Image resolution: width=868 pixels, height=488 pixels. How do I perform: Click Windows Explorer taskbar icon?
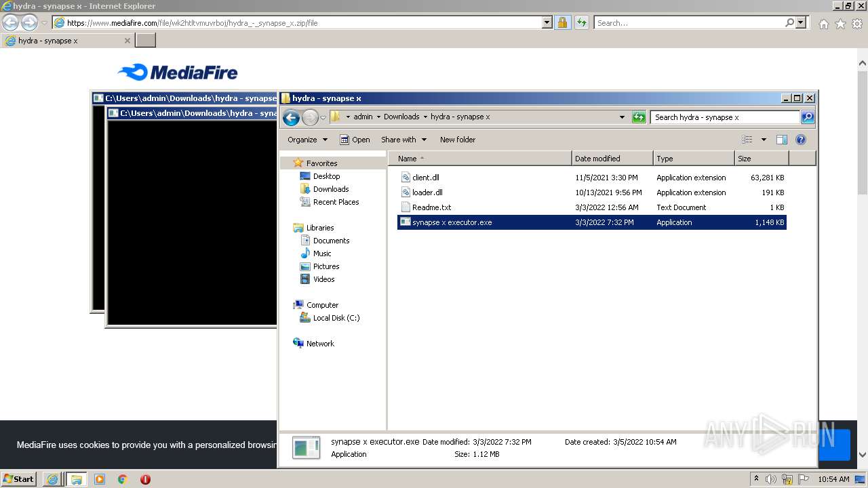coord(76,479)
